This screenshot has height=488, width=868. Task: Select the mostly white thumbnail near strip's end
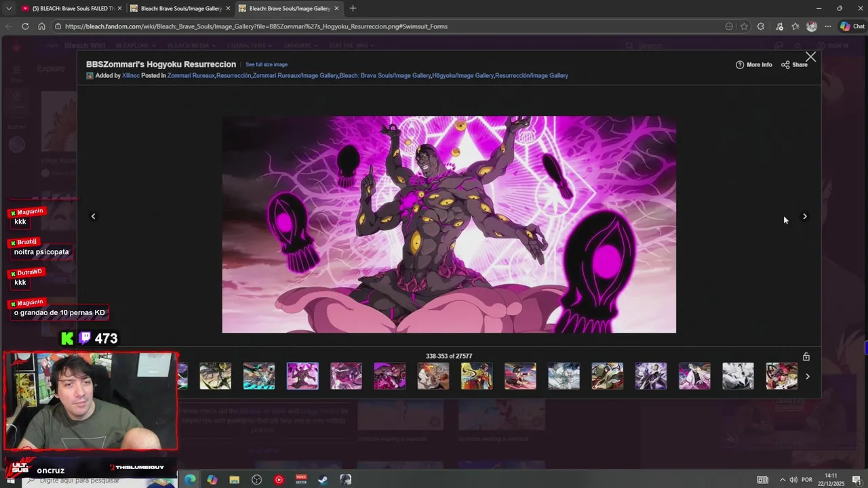(738, 376)
